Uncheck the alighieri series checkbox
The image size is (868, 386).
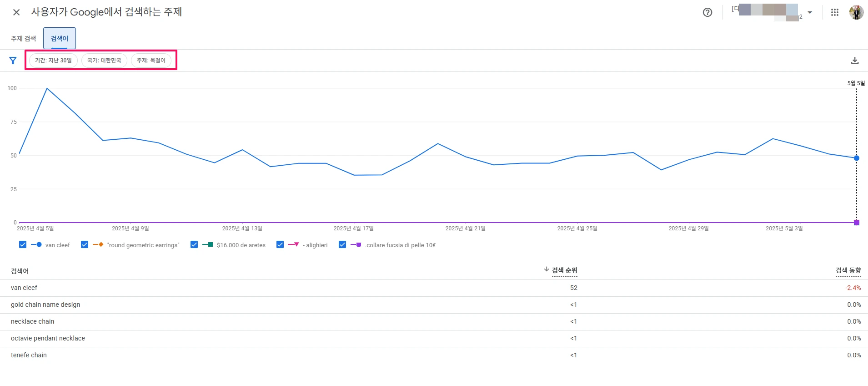[x=280, y=245]
